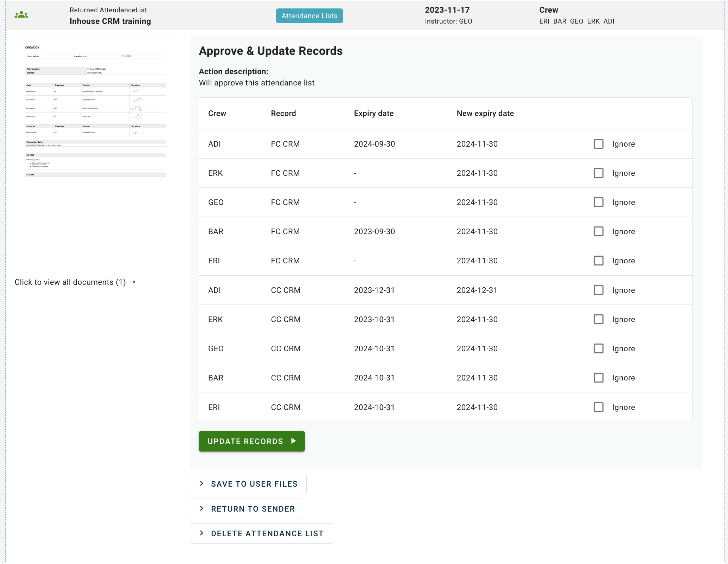Toggle Ignore for BAR FC CRM row
Image resolution: width=728 pixels, height=564 pixels.
[598, 231]
